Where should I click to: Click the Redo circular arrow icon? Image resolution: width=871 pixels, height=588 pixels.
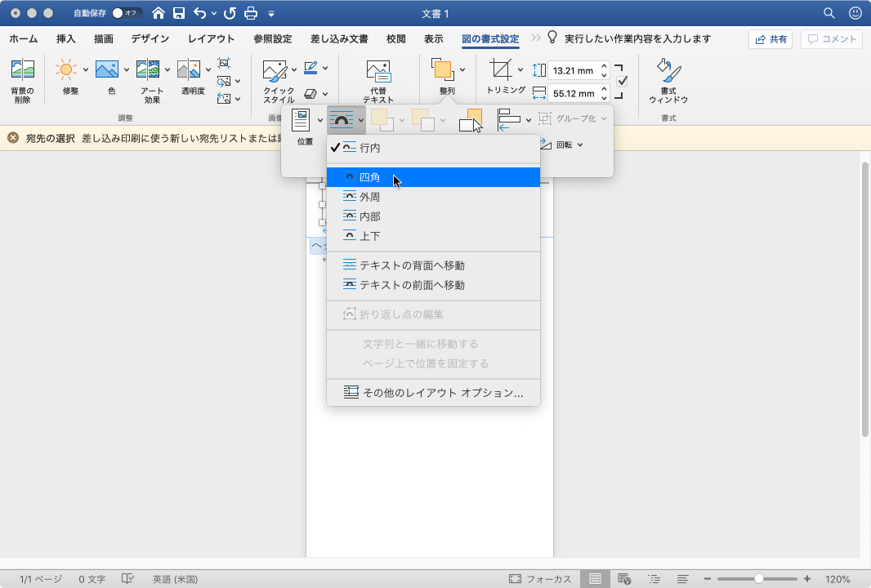pos(230,13)
